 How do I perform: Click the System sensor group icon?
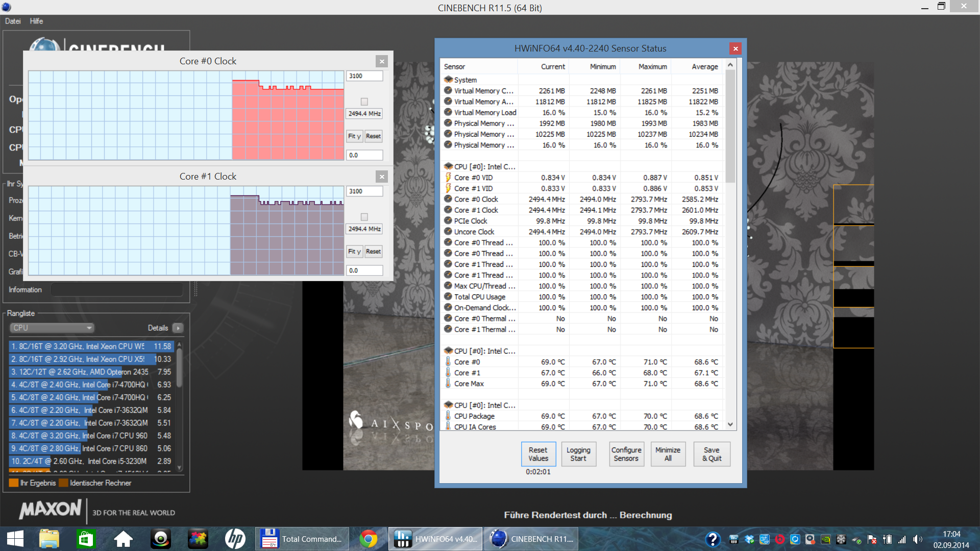[x=448, y=80]
